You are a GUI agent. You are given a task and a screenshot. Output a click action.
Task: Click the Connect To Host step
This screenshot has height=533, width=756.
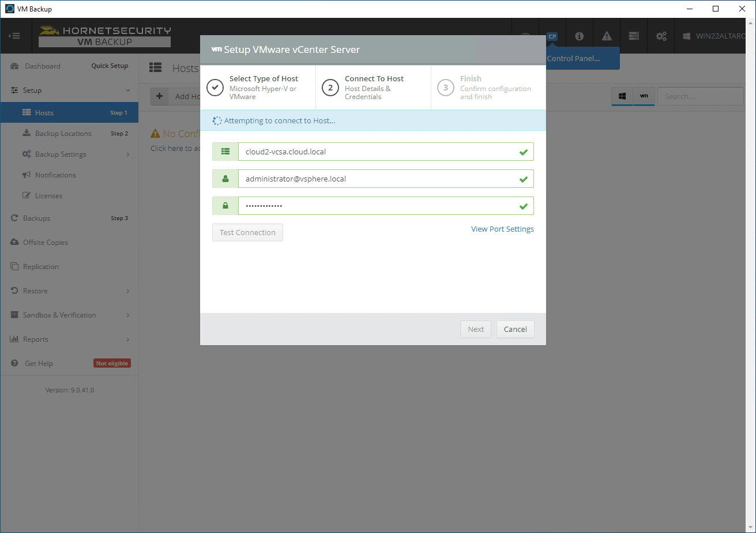point(373,88)
